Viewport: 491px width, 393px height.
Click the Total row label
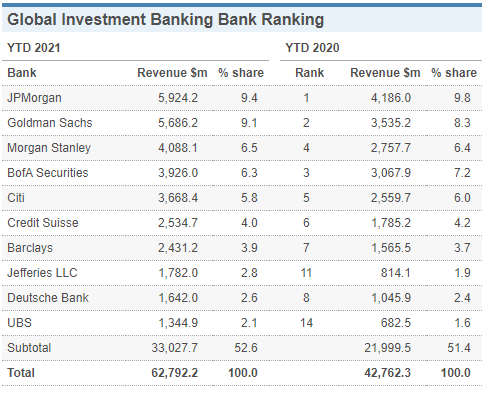click(21, 373)
